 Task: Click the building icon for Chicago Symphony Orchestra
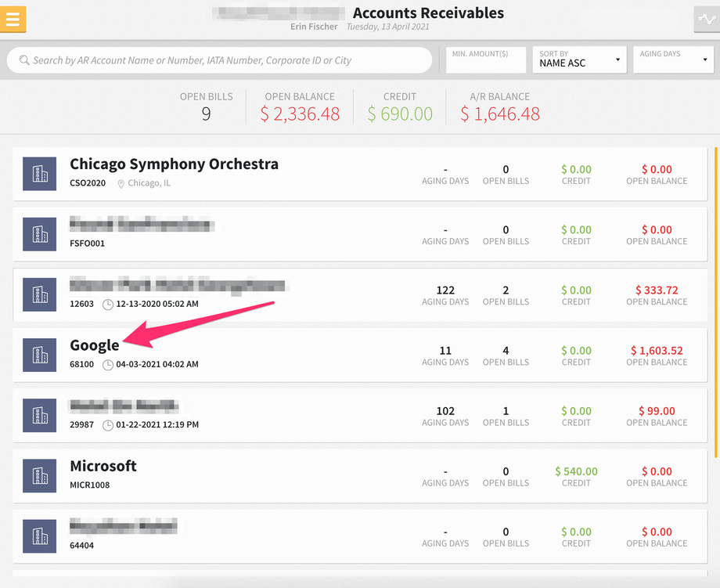pyautogui.click(x=39, y=174)
